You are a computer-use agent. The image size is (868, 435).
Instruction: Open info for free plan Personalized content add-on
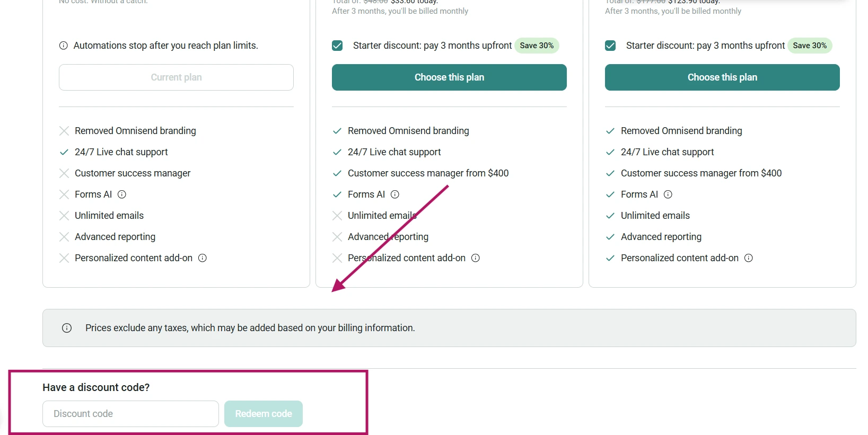203,258
